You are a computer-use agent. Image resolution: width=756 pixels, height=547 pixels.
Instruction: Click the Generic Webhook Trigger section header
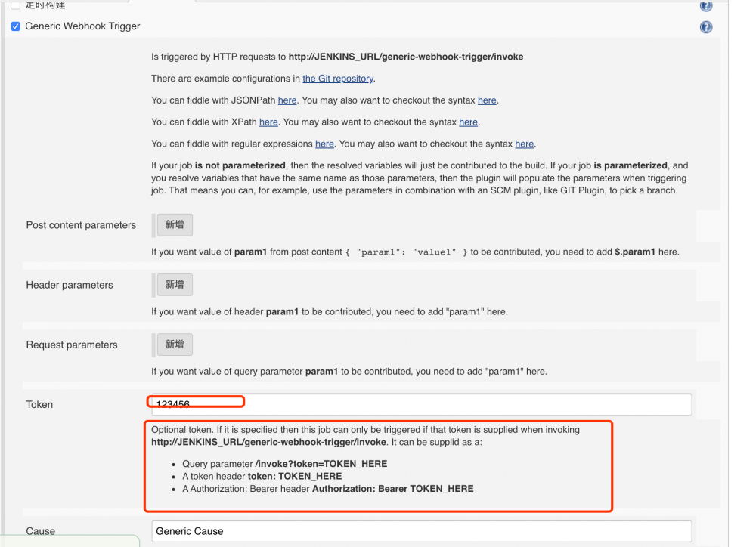click(x=82, y=26)
